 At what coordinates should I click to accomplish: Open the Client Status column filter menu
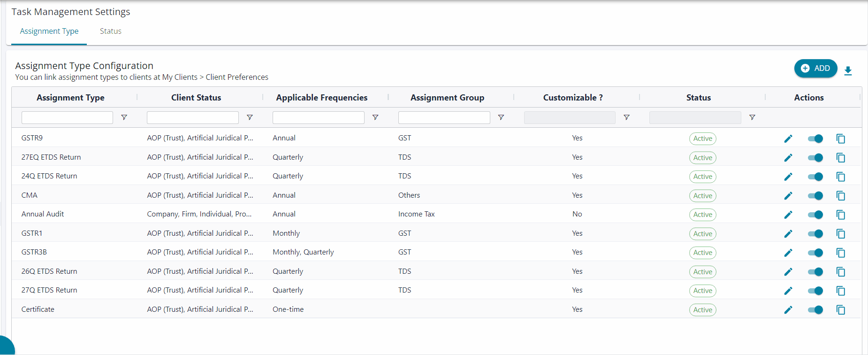[250, 117]
